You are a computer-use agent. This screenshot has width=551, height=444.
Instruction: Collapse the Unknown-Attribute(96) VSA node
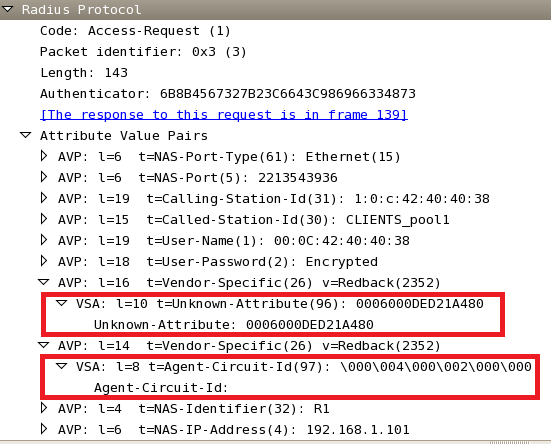[x=61, y=303]
